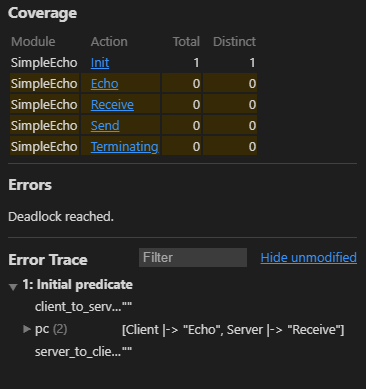Click the Deadlock reached error message
Viewport: 366px width, 389px height.
point(61,217)
